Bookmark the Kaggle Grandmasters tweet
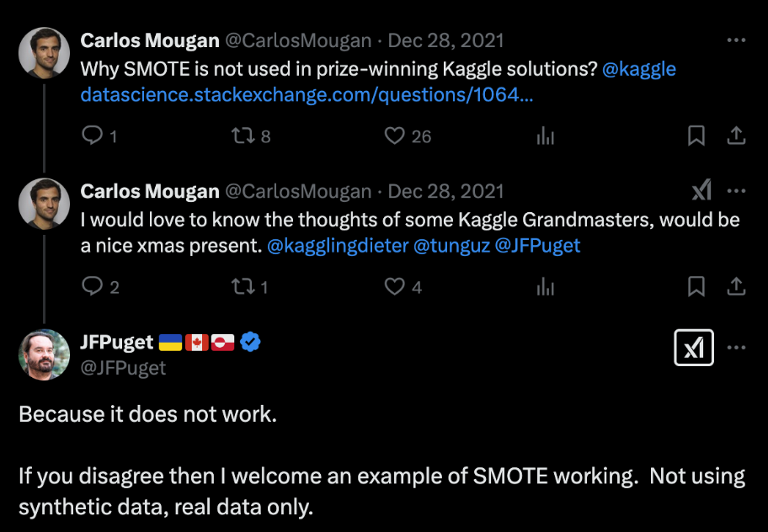This screenshot has width=768, height=532. 696,287
